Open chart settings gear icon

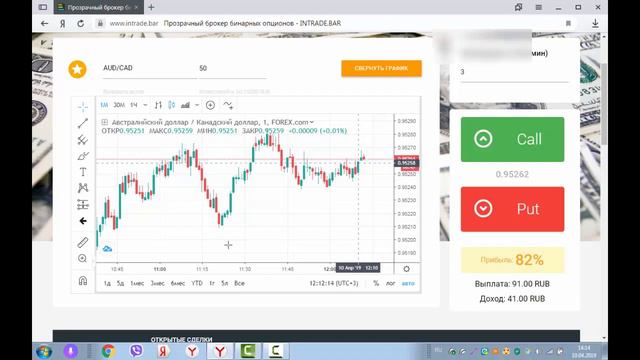(x=407, y=269)
